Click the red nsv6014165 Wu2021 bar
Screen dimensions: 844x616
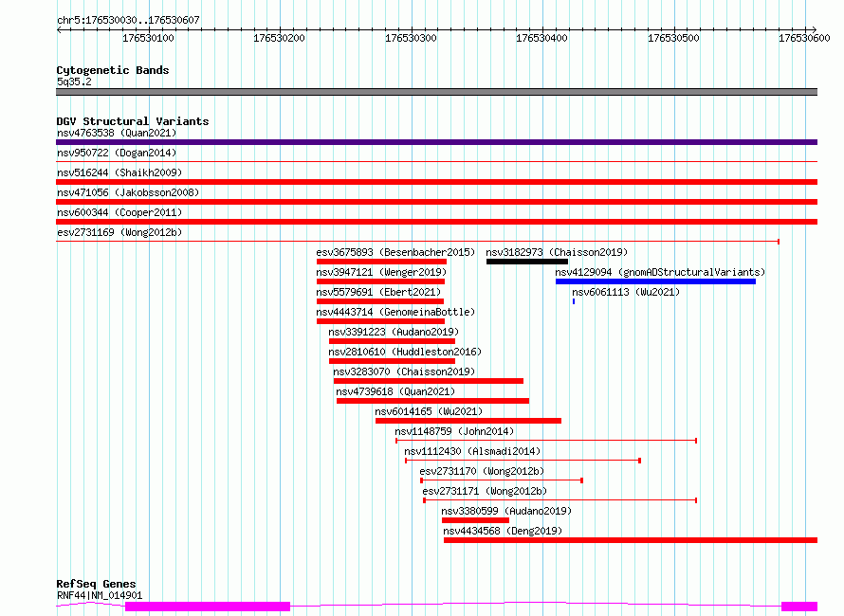click(468, 421)
